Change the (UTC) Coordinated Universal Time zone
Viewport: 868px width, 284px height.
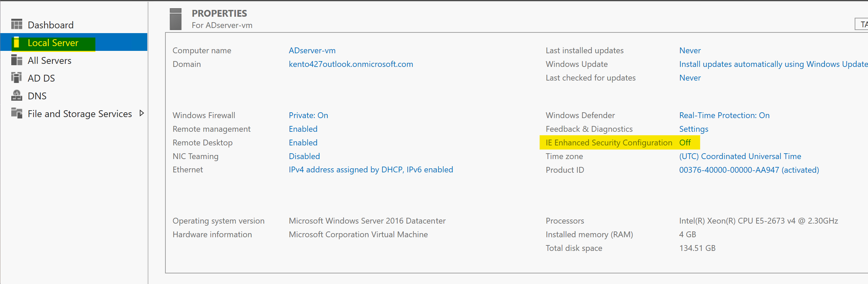[x=740, y=156]
